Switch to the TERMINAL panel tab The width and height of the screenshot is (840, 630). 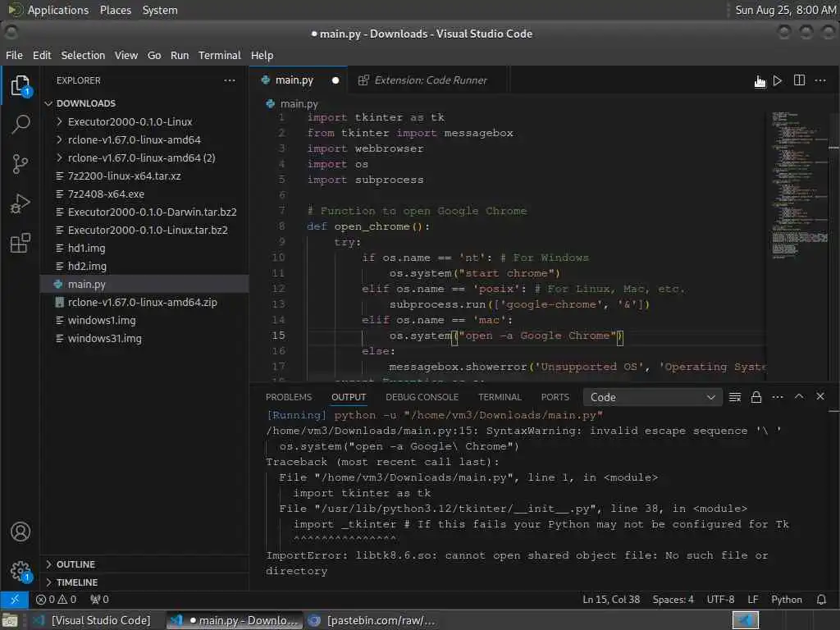[500, 397]
